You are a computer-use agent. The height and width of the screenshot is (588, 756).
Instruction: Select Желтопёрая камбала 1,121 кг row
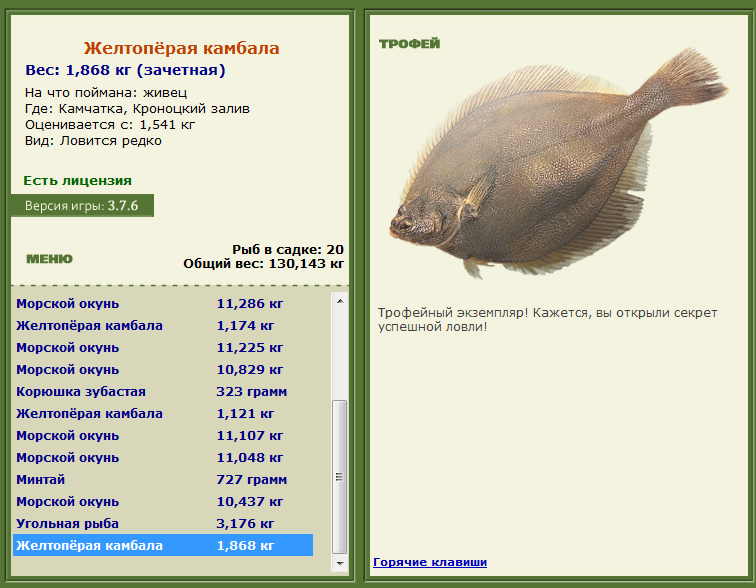pyautogui.click(x=163, y=414)
